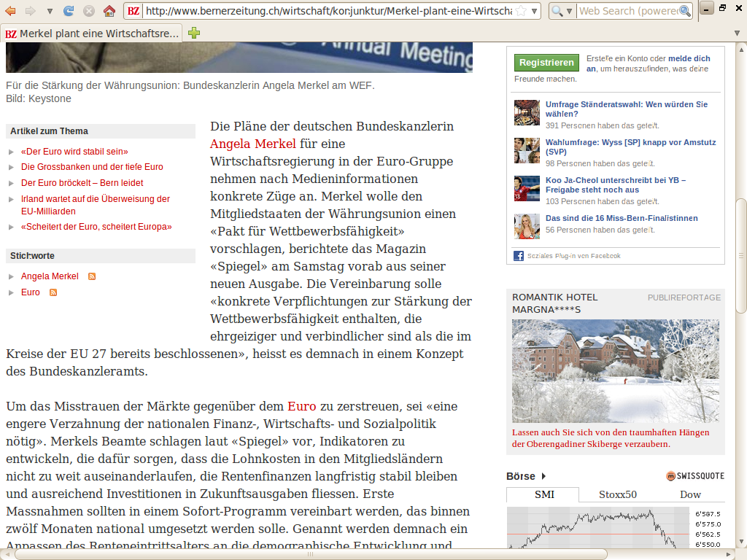Open the search engine selector dropdown

(x=562, y=10)
